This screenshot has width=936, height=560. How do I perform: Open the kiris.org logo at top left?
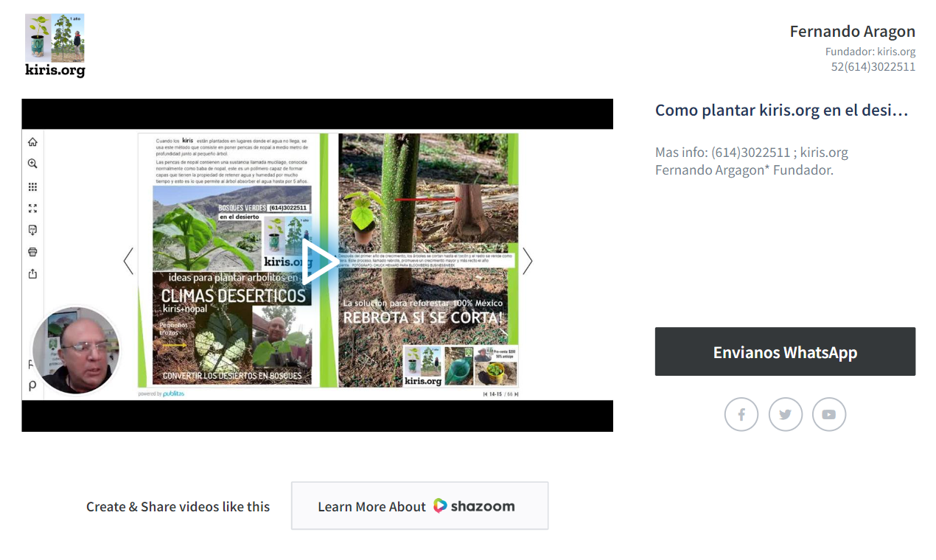coord(55,46)
